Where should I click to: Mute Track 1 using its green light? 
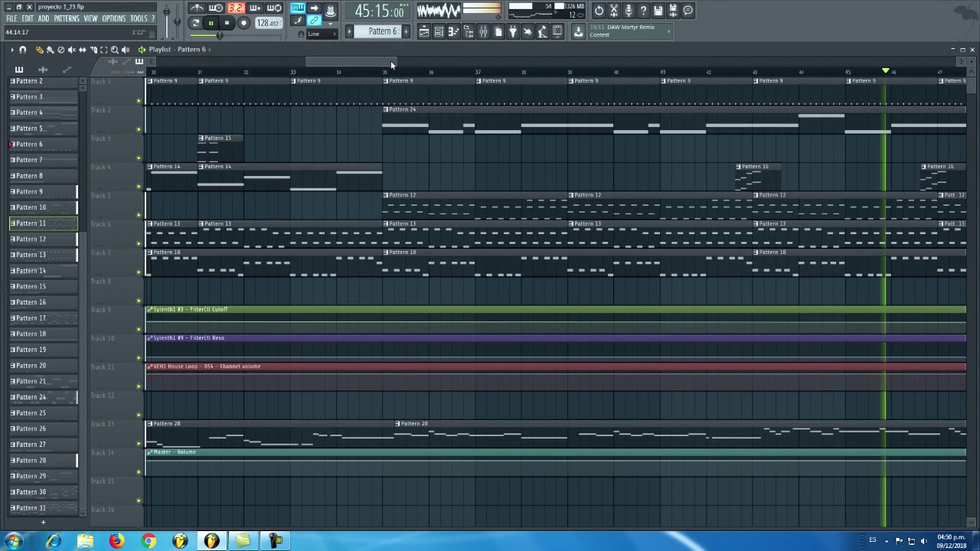coord(139,101)
